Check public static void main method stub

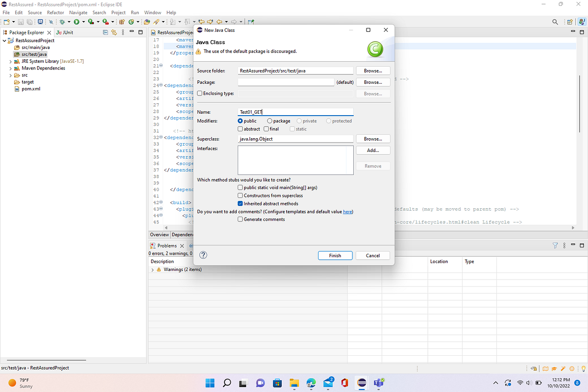tap(240, 187)
